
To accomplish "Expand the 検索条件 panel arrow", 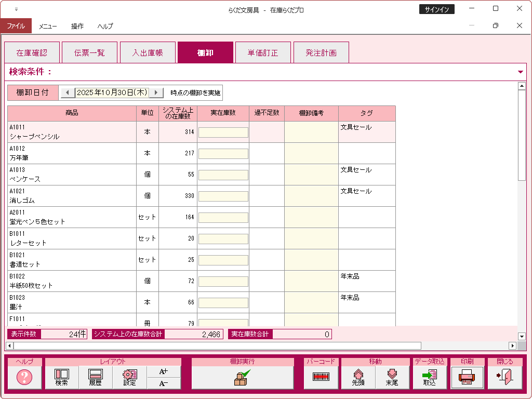I will (521, 72).
